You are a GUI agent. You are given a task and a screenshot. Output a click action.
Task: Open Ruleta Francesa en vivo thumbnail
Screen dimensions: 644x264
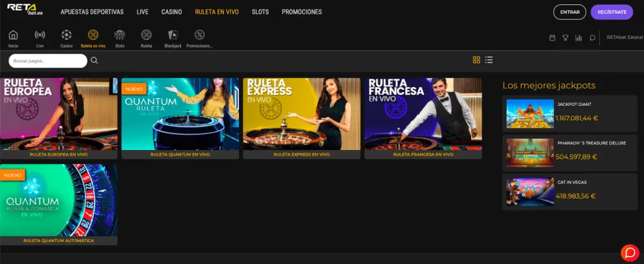[423, 114]
